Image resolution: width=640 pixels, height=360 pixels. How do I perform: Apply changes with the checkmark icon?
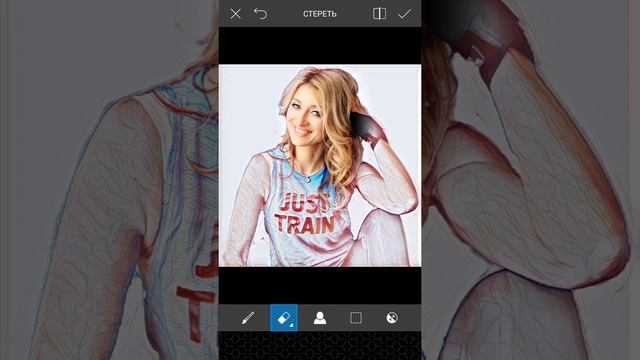coord(404,14)
